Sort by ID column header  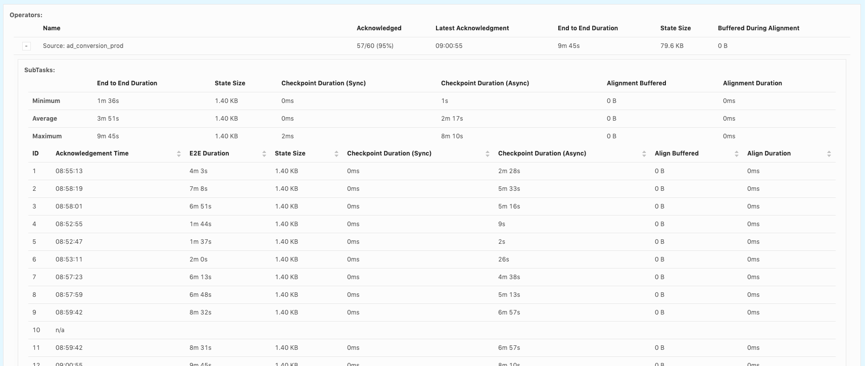click(35, 153)
